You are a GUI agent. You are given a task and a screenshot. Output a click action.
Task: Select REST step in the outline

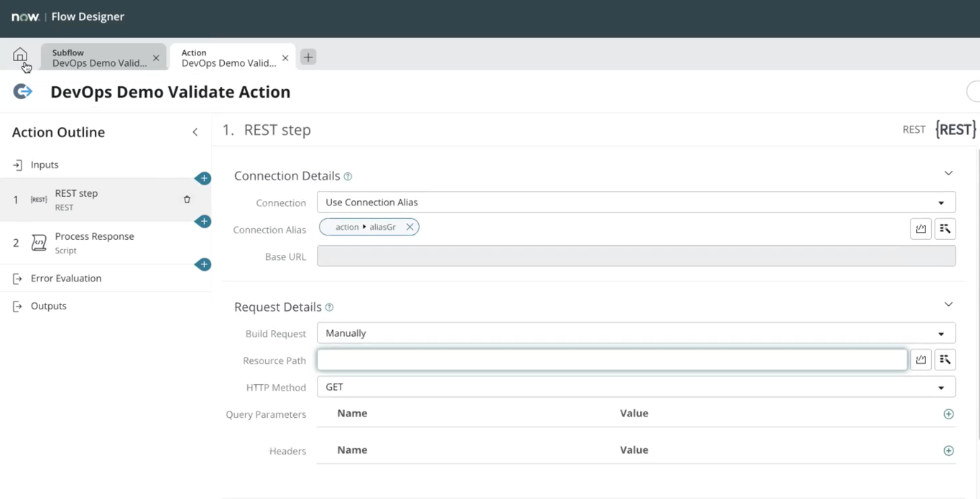click(106, 200)
